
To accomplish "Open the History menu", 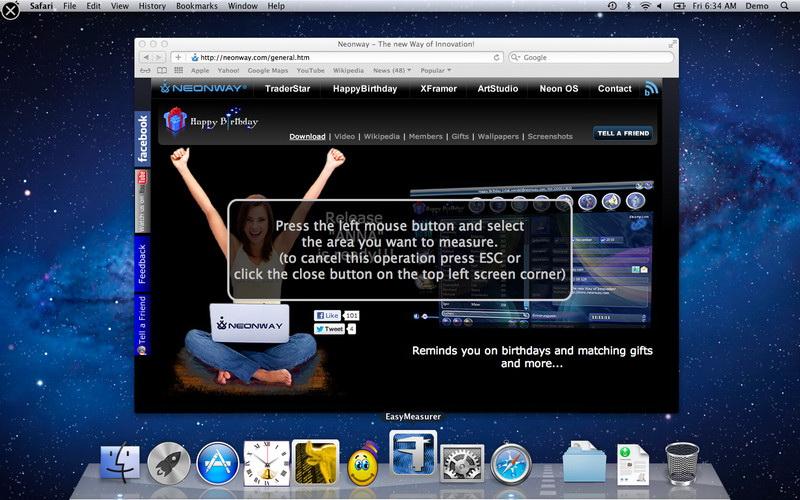I will 152,6.
